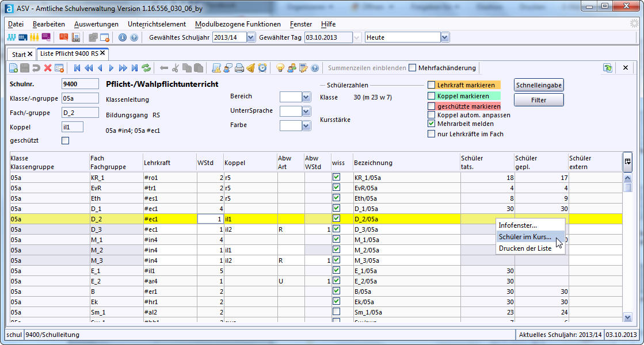Click the Fach/-gruppe input field

(x=80, y=113)
